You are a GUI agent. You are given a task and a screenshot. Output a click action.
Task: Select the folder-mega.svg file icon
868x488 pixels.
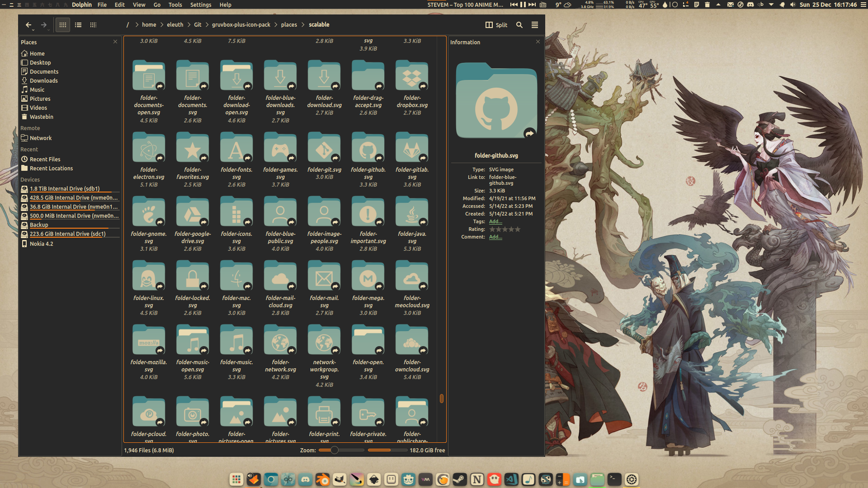pyautogui.click(x=368, y=276)
